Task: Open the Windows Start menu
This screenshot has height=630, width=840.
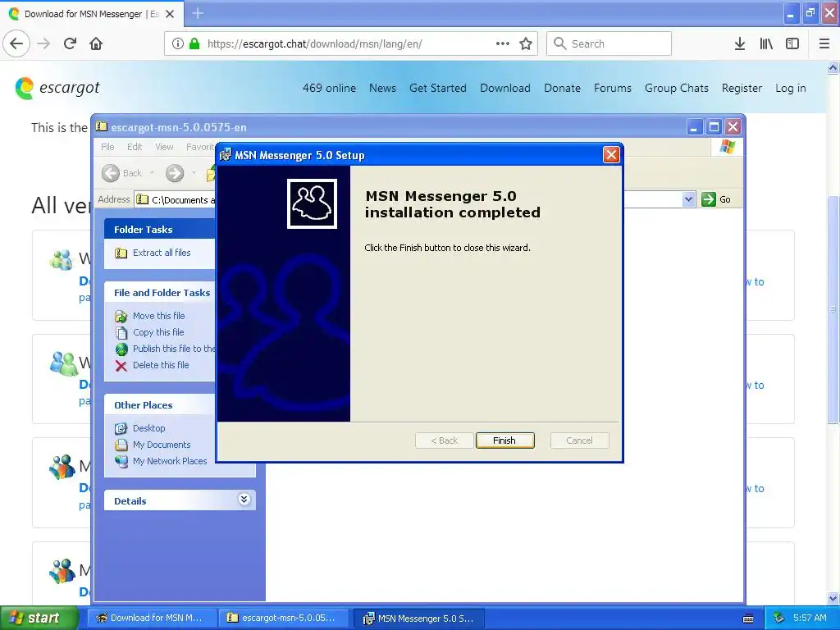Action: pyautogui.click(x=38, y=618)
